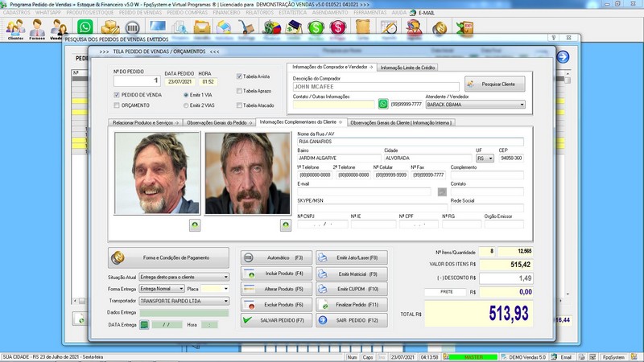The image size is (644, 362).
Task: Click the Nome da Rua / AV field
Action: 411,142
